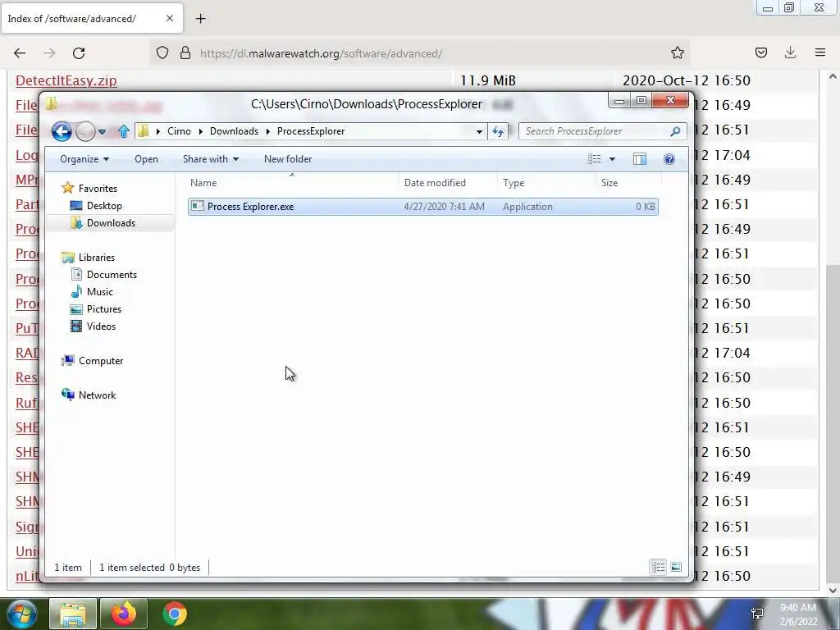This screenshot has width=840, height=630.
Task: Open DetectItEasy.zip link in Firefox
Action: click(x=66, y=80)
